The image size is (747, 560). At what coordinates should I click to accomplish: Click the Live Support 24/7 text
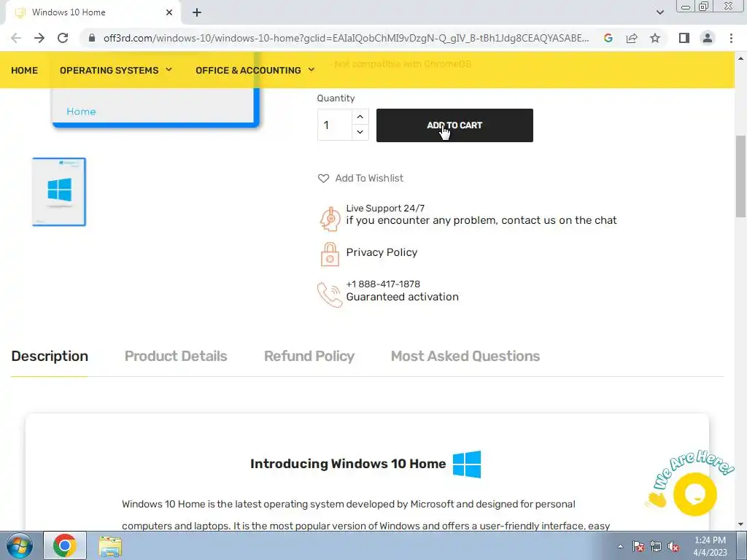pyautogui.click(x=385, y=208)
